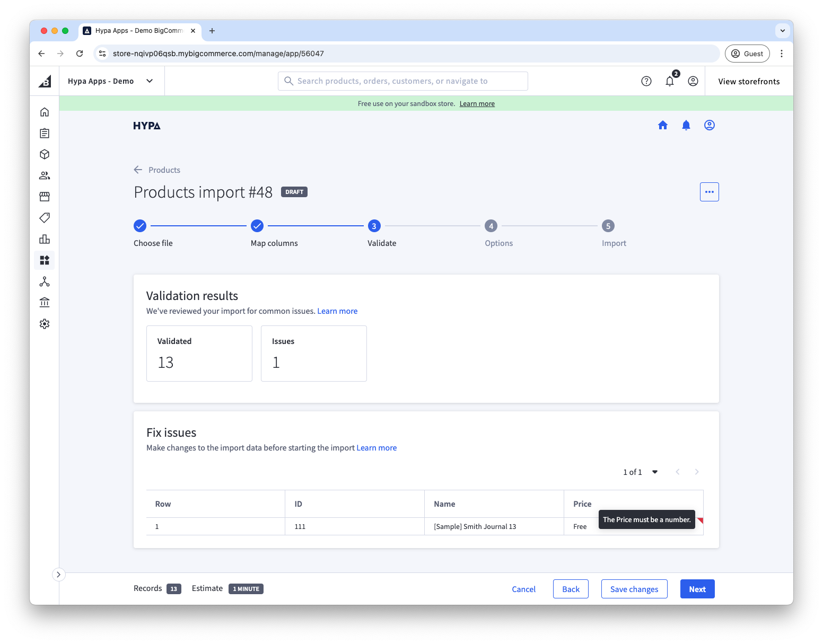
Task: Open the three-dot more actions menu
Action: tap(709, 192)
